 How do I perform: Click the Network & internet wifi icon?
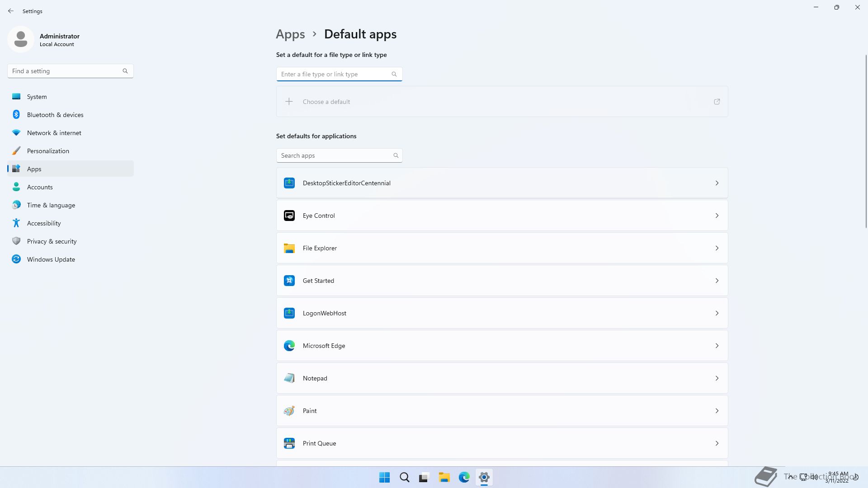(x=16, y=133)
